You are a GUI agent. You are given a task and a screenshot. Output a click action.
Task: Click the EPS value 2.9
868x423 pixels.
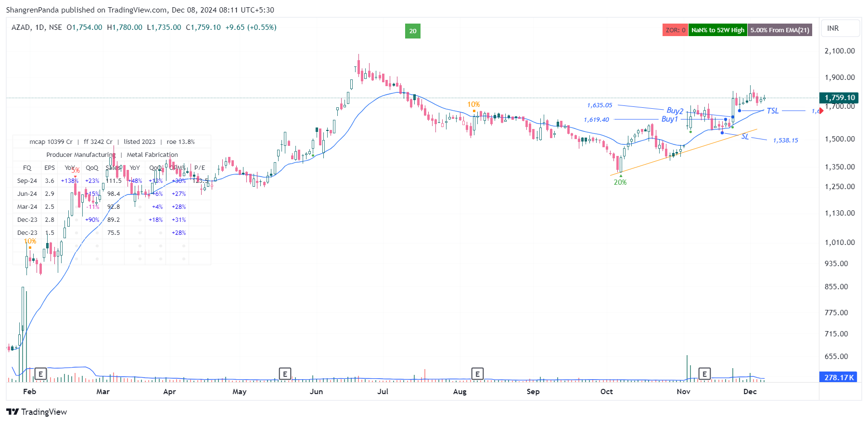coord(50,194)
